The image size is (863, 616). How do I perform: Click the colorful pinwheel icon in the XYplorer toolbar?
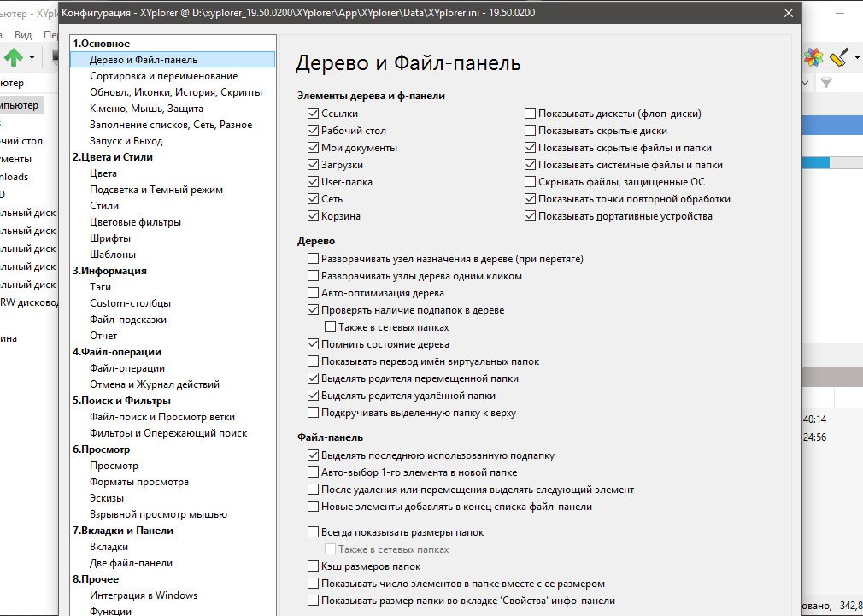coord(813,57)
